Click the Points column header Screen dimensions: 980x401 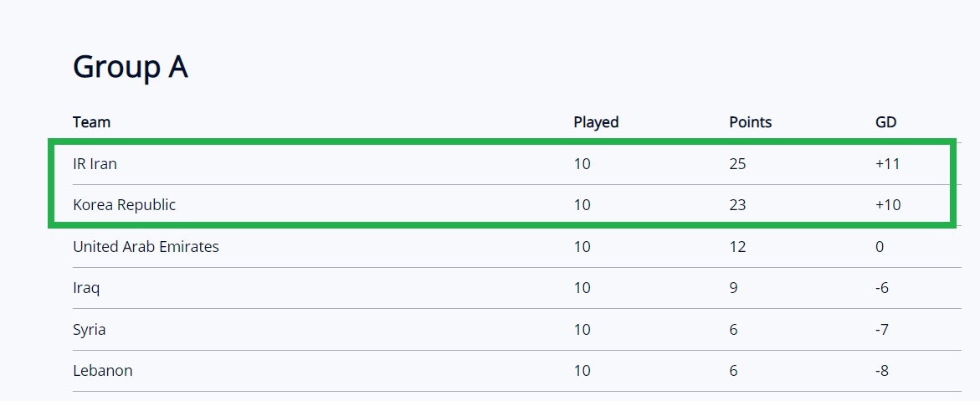pos(750,122)
